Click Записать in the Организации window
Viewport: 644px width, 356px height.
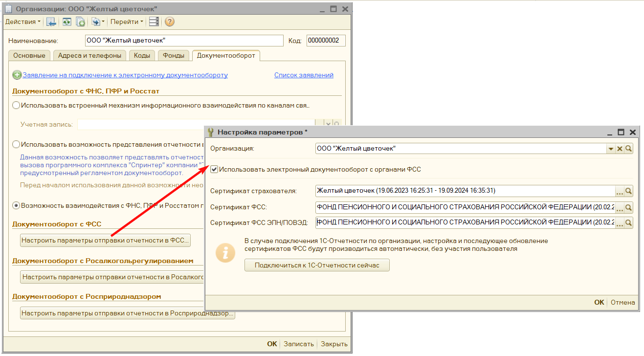pos(299,344)
